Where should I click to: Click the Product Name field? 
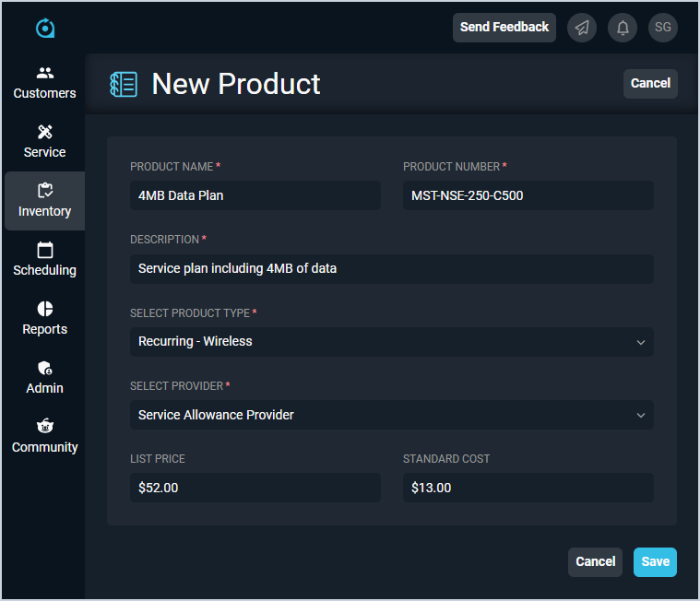click(255, 195)
